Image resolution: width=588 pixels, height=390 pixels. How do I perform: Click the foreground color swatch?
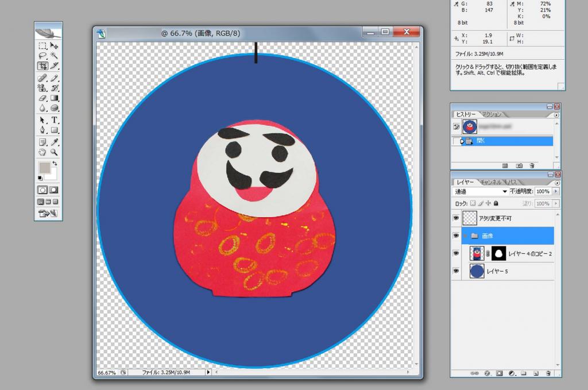pyautogui.click(x=44, y=168)
